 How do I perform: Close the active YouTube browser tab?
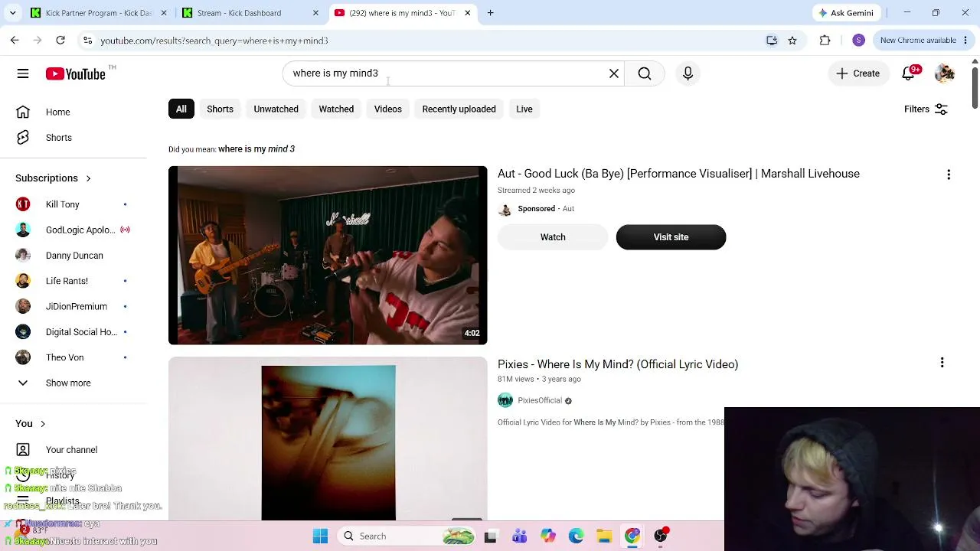click(x=468, y=13)
